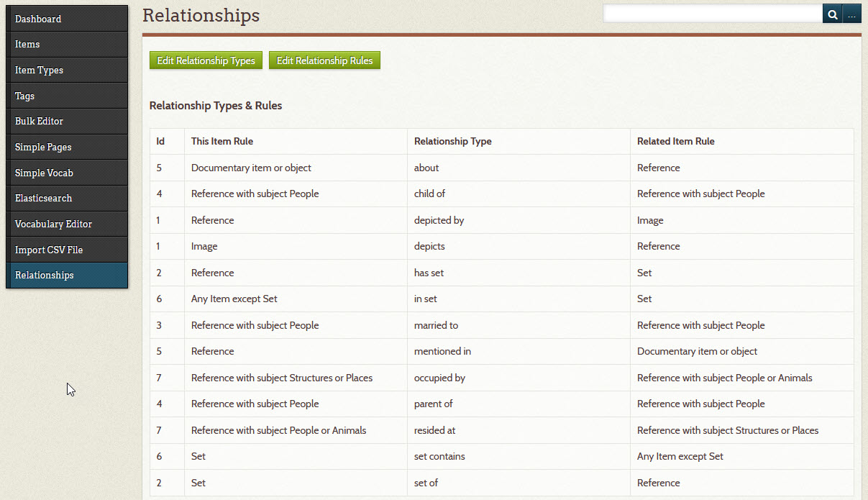
Task: Open Simple Vocab in sidebar
Action: pos(67,173)
